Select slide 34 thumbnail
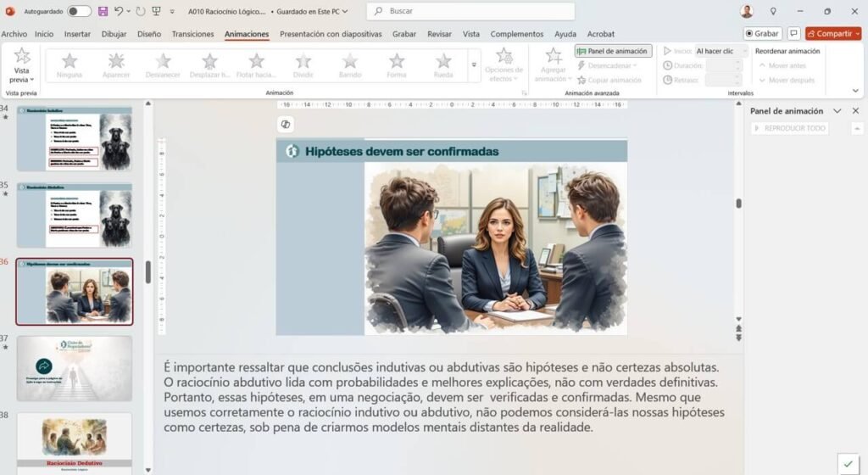The image size is (868, 475). 75,139
